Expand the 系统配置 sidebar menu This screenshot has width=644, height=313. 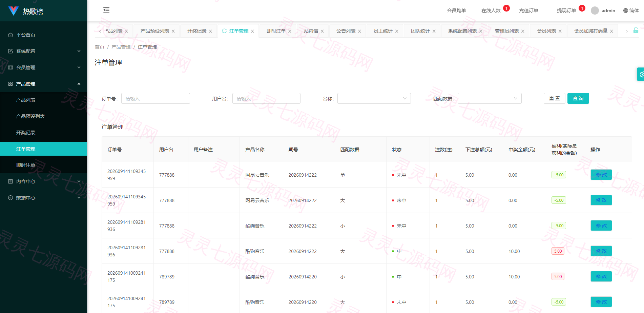[43, 51]
